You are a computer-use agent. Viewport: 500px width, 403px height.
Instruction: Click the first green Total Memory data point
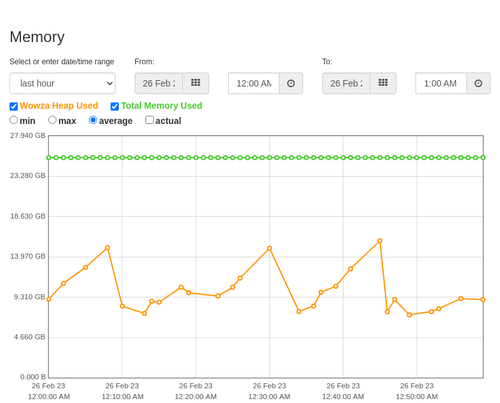49,157
